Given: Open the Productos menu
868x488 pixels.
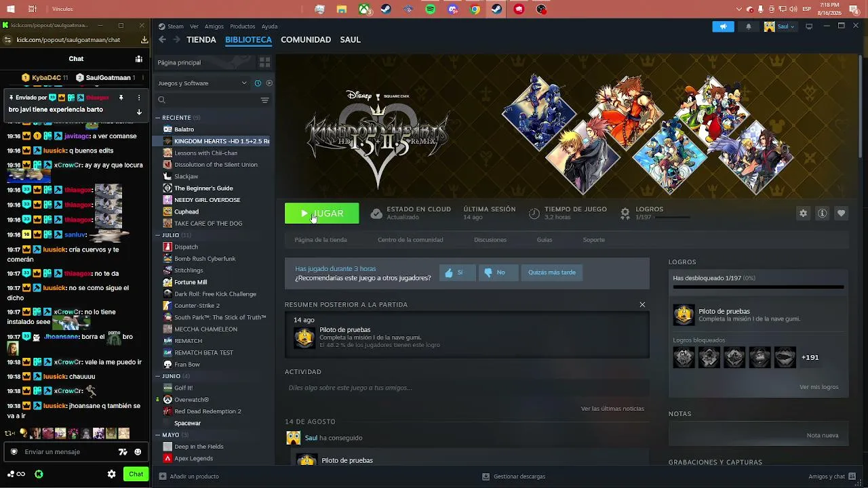Looking at the screenshot, I should coord(243,26).
